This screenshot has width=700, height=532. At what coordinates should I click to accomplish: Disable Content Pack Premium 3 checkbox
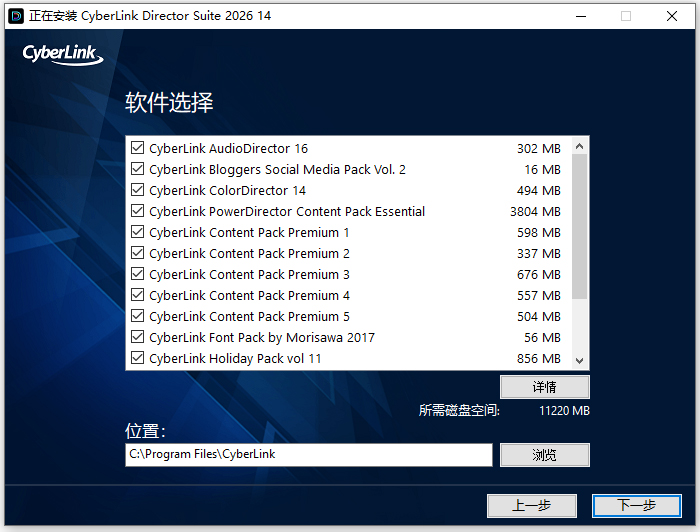138,274
